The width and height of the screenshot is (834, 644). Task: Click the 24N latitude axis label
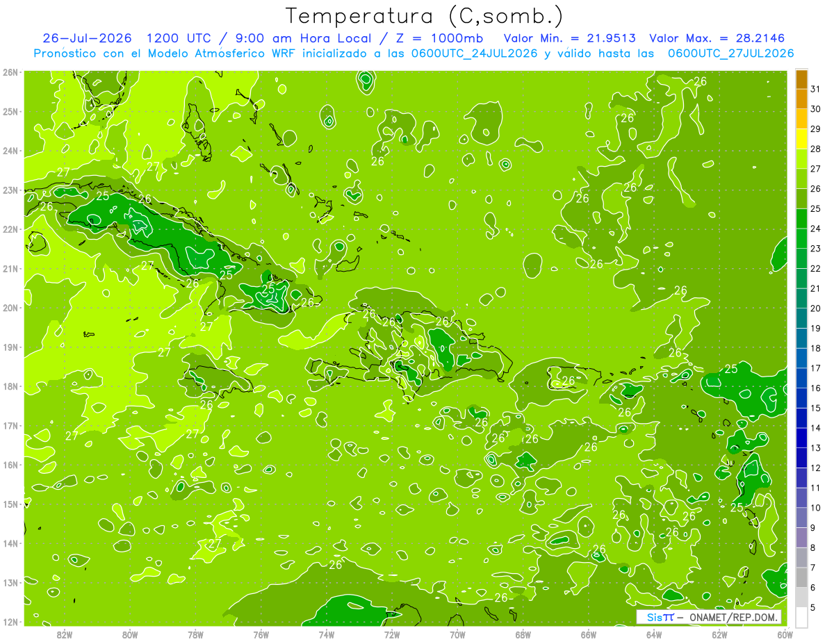10,151
